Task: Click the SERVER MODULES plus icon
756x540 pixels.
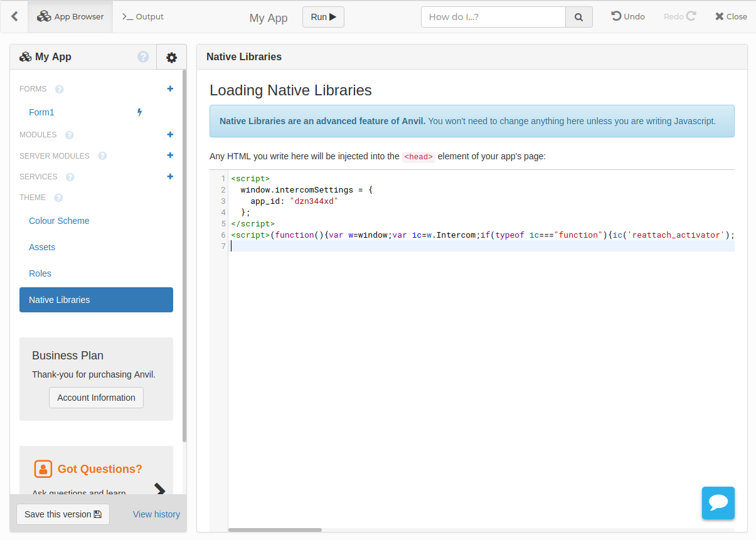Action: tap(169, 155)
